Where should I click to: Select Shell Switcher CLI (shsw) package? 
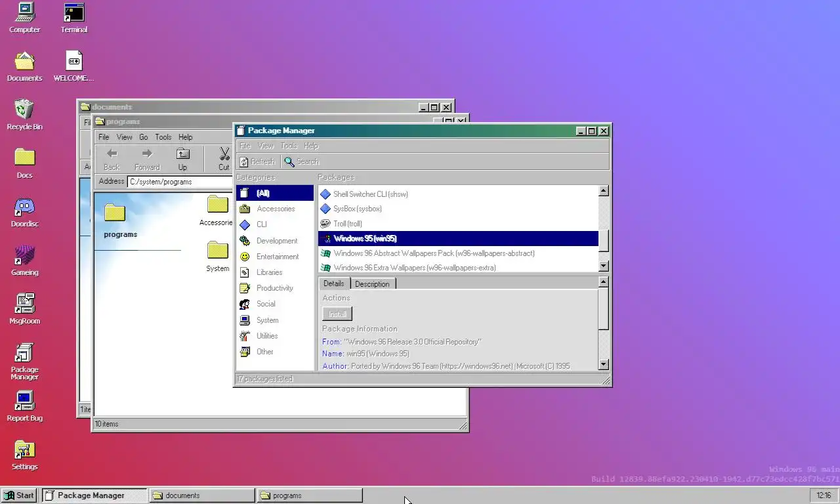click(x=458, y=194)
